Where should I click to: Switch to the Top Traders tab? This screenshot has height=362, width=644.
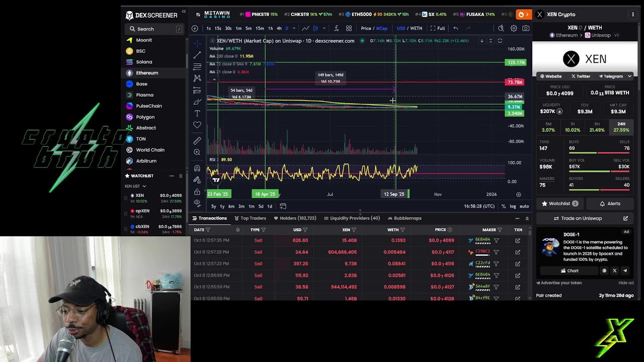250,218
